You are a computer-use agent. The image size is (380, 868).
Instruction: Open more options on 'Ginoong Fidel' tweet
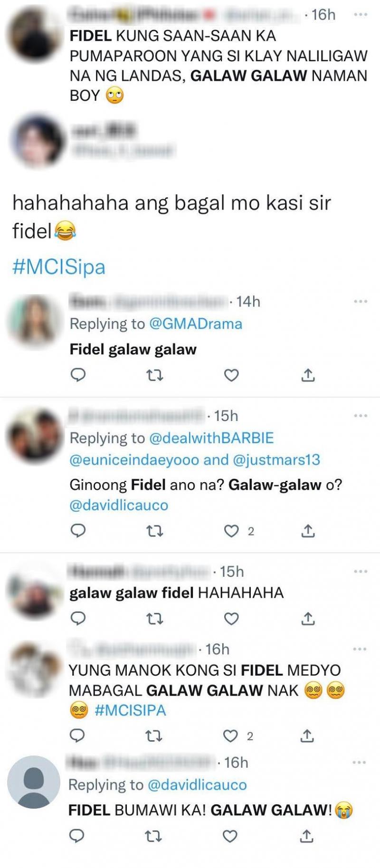tap(361, 416)
